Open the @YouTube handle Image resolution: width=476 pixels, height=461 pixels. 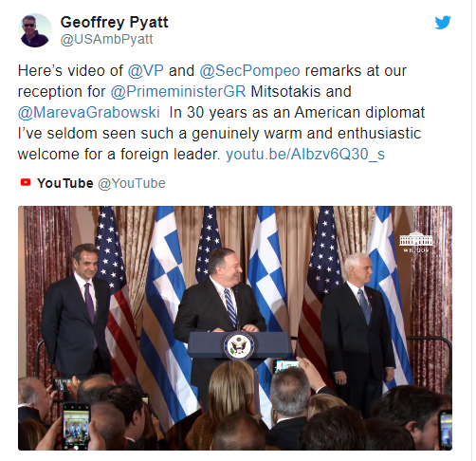[132, 183]
